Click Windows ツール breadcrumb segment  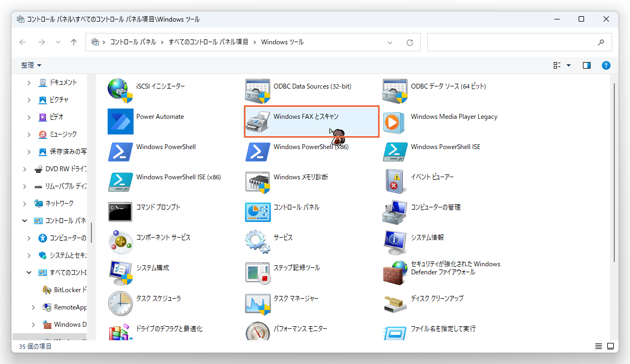pyautogui.click(x=282, y=42)
